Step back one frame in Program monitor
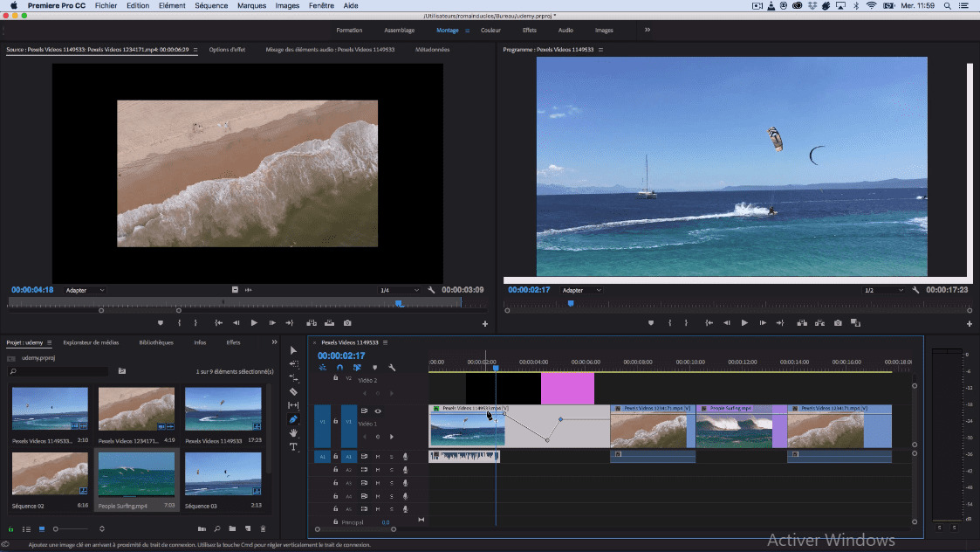The image size is (980, 552). click(x=726, y=323)
